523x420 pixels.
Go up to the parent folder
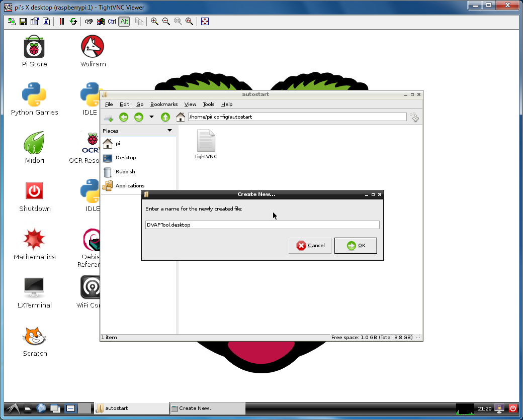[165, 117]
